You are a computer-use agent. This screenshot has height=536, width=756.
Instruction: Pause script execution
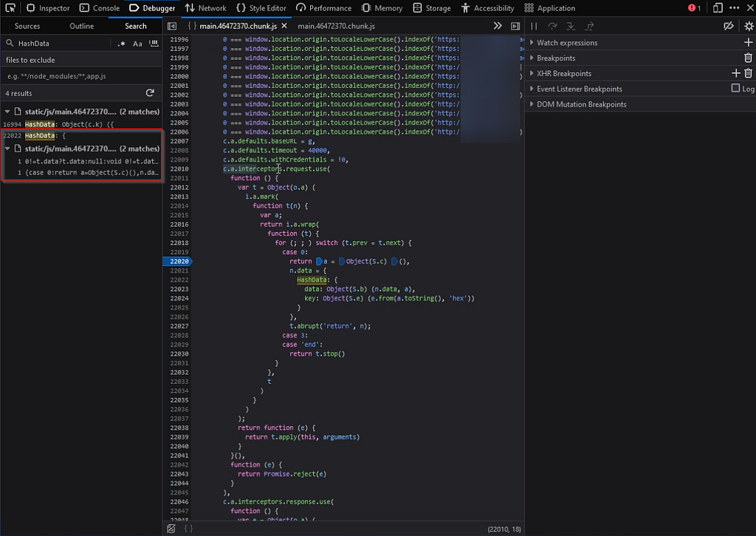click(534, 26)
